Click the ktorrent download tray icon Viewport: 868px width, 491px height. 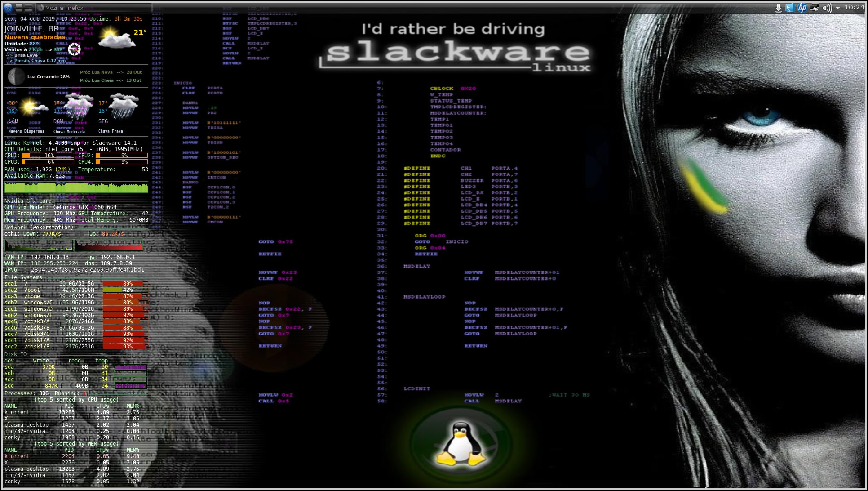(x=779, y=8)
